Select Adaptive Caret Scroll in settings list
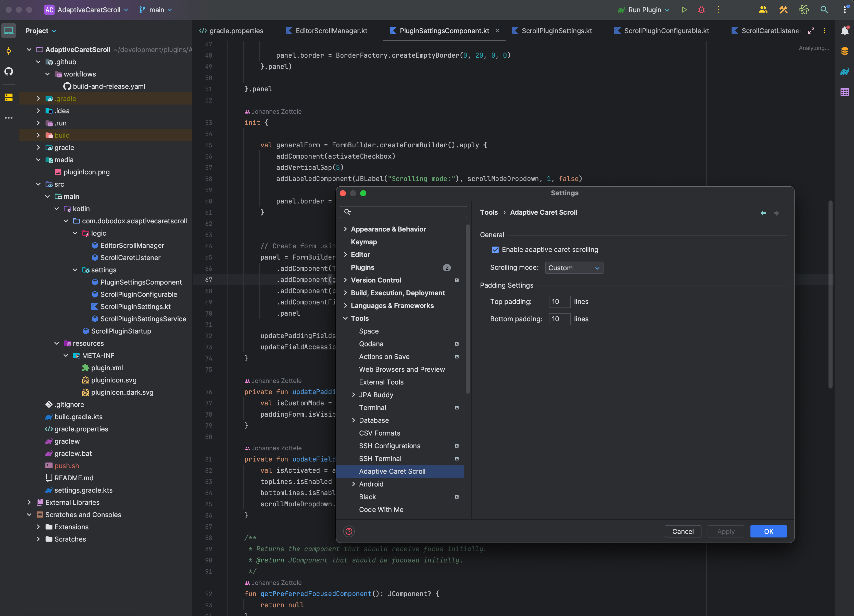The height and width of the screenshot is (616, 854). 392,471
